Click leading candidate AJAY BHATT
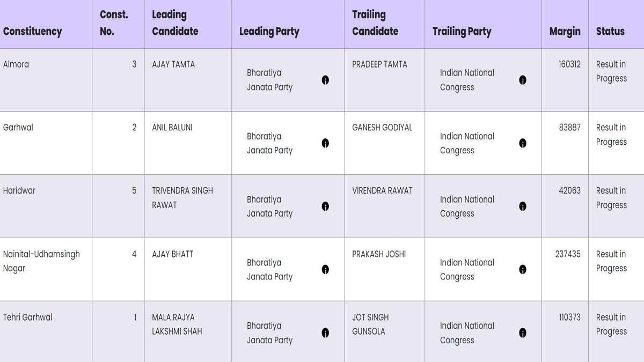This screenshot has width=644, height=362. (172, 254)
